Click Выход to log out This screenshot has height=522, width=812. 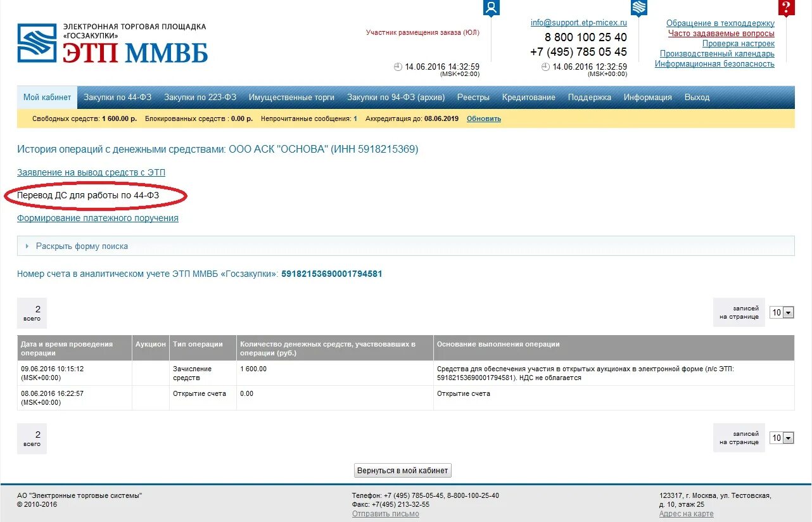pos(697,98)
